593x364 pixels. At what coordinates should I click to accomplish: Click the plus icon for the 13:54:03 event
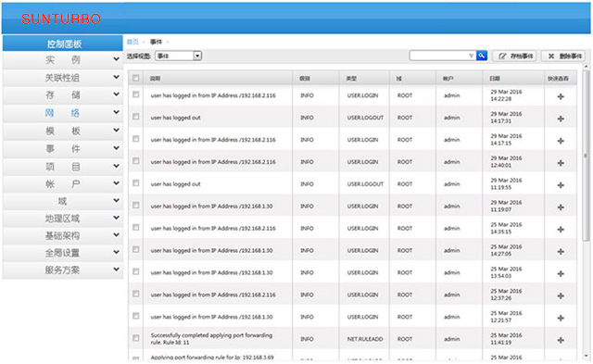point(561,273)
